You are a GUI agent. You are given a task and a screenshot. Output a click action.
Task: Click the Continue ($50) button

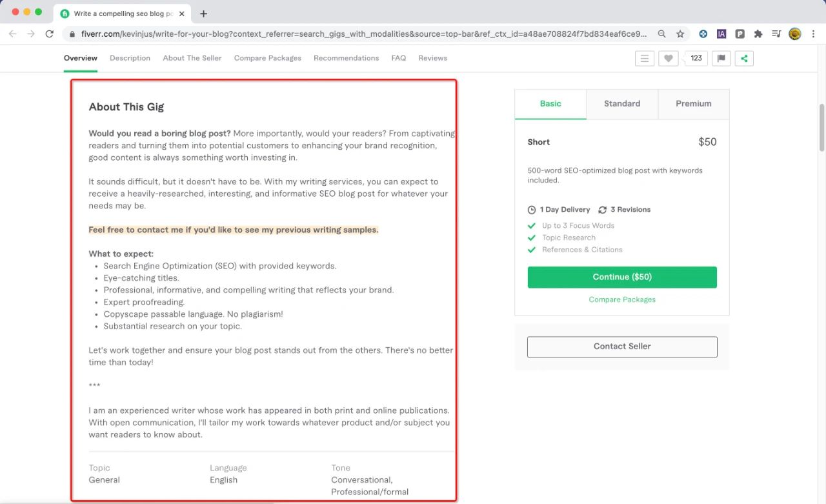(622, 277)
